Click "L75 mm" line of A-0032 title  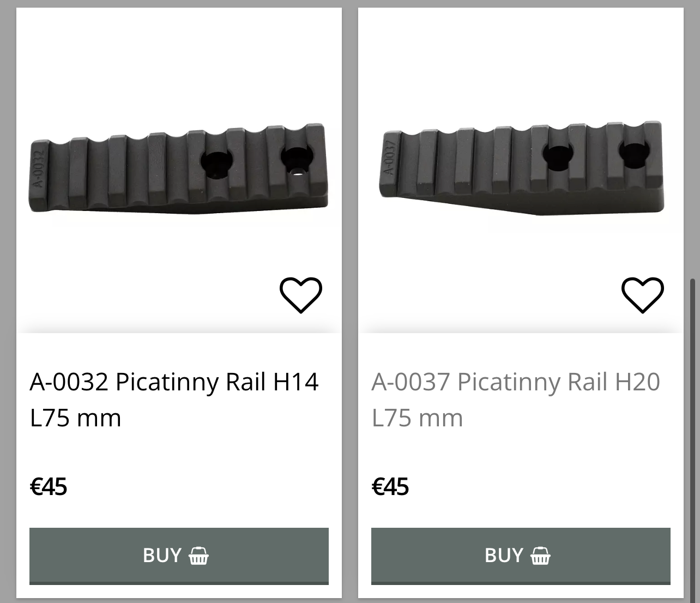[x=76, y=418]
